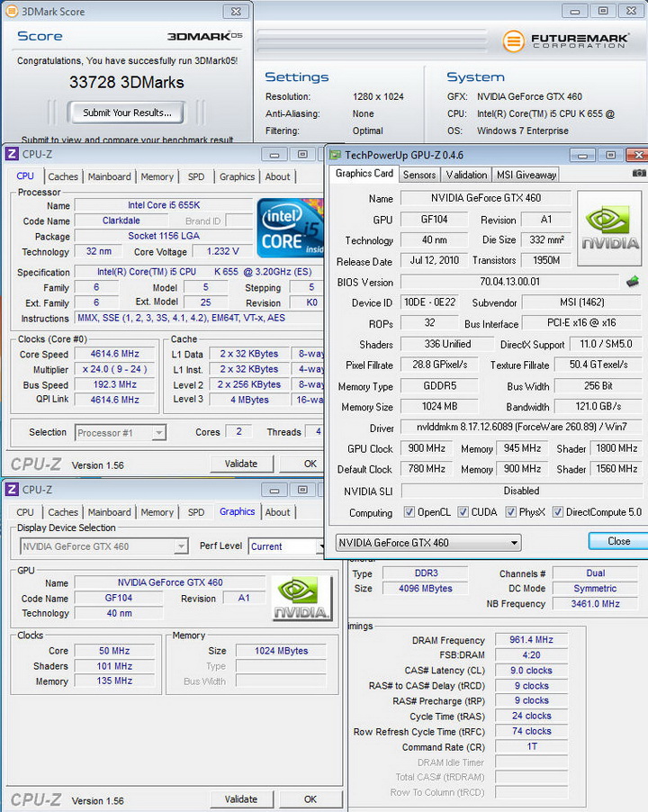Open About tab in upper CPU-Z
This screenshot has height=812, width=648.
pyautogui.click(x=277, y=176)
